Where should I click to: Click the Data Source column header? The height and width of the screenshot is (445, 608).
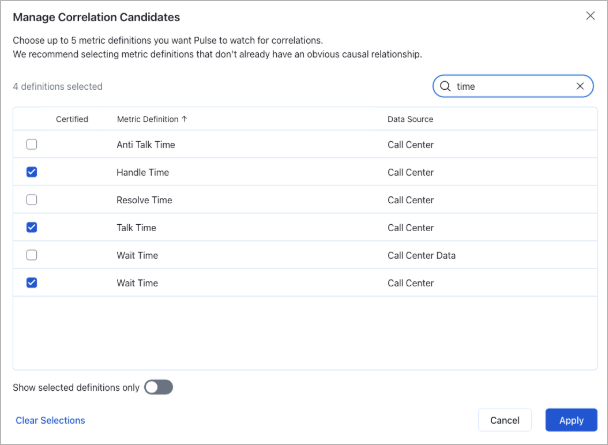point(410,119)
